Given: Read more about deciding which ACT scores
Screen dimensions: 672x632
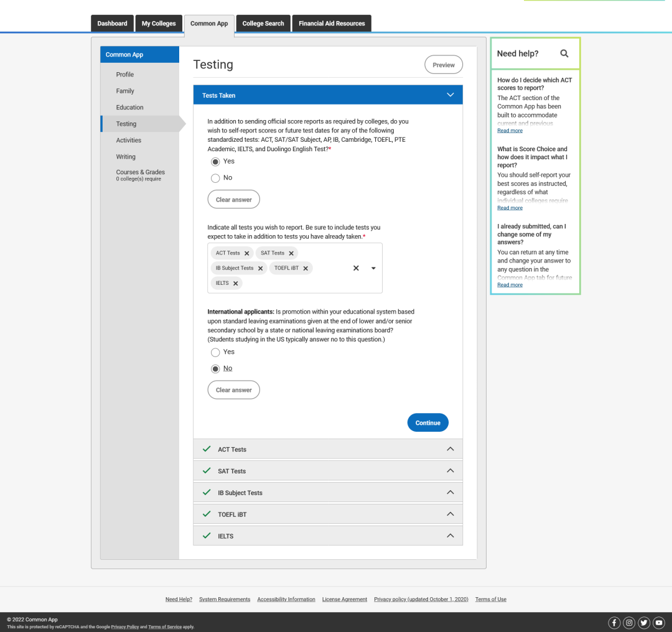Looking at the screenshot, I should point(510,131).
